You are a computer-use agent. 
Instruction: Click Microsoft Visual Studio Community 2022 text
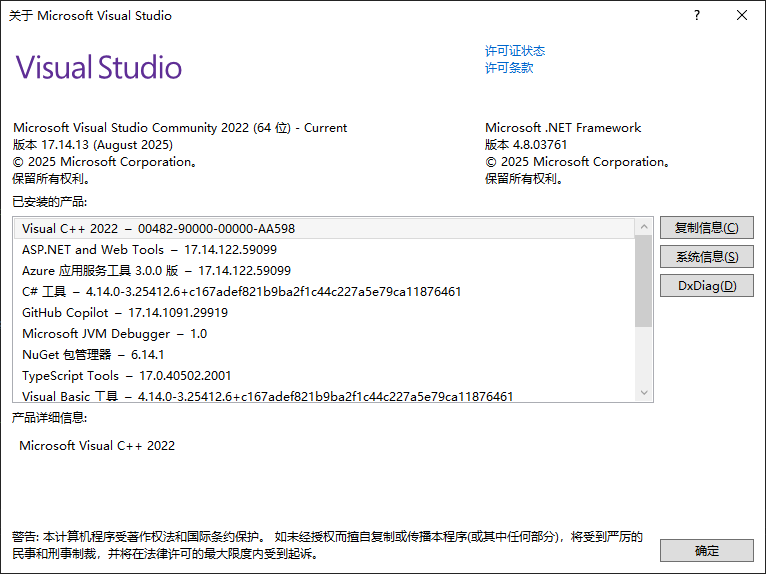click(x=180, y=128)
